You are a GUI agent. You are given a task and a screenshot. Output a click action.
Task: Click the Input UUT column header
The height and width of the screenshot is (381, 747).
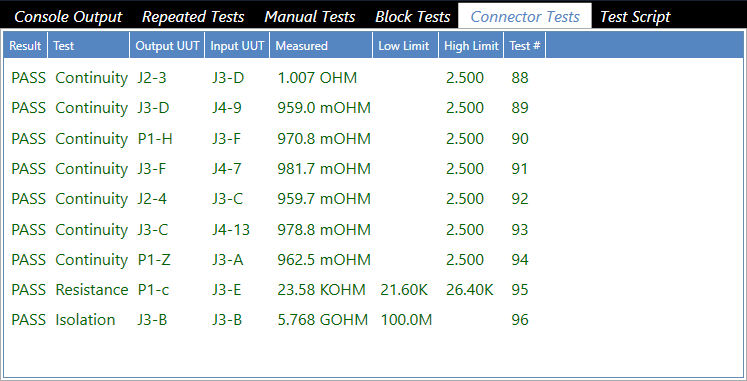click(x=237, y=46)
